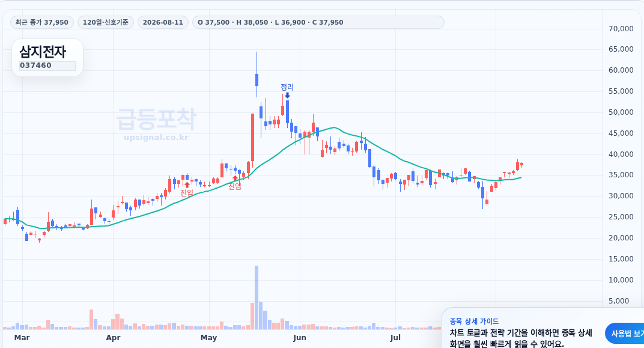Click the May month label on time axis

point(208,338)
